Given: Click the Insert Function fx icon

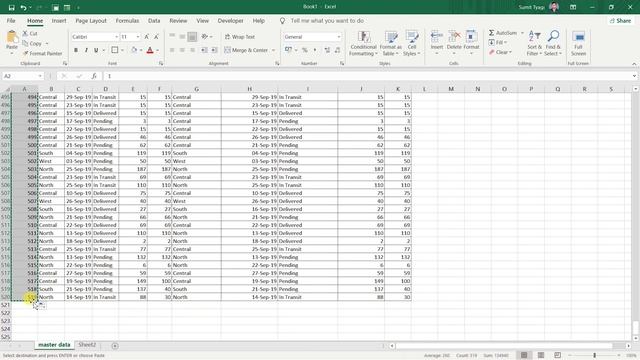Looking at the screenshot, I should tap(94, 76).
